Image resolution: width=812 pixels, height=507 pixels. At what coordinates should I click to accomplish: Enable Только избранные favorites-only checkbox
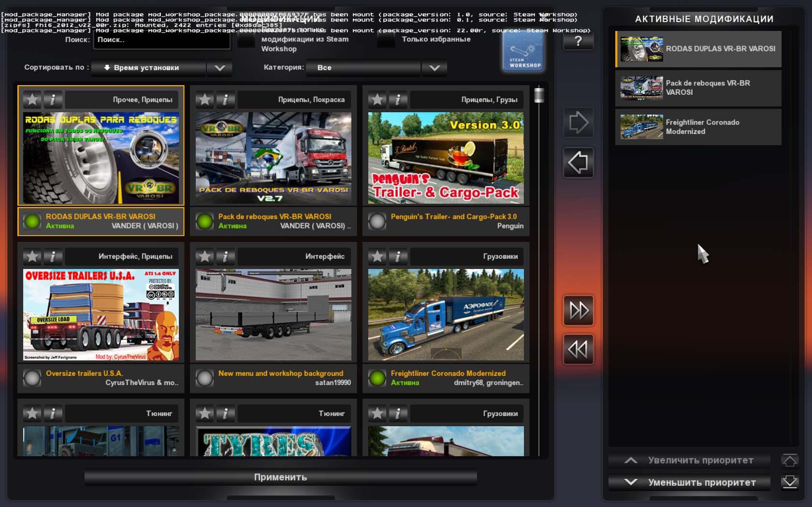pos(386,40)
